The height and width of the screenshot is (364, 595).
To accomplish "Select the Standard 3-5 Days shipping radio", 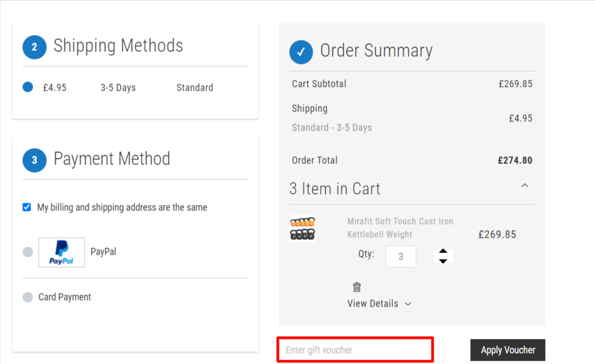I will [27, 87].
